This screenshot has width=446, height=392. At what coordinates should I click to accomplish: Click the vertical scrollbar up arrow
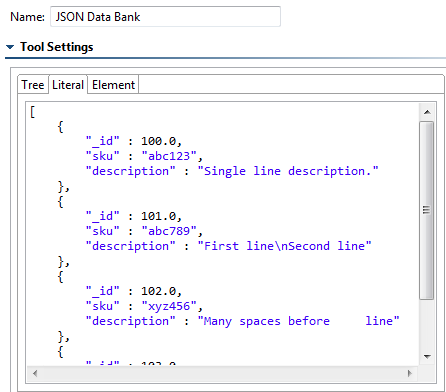[427, 112]
